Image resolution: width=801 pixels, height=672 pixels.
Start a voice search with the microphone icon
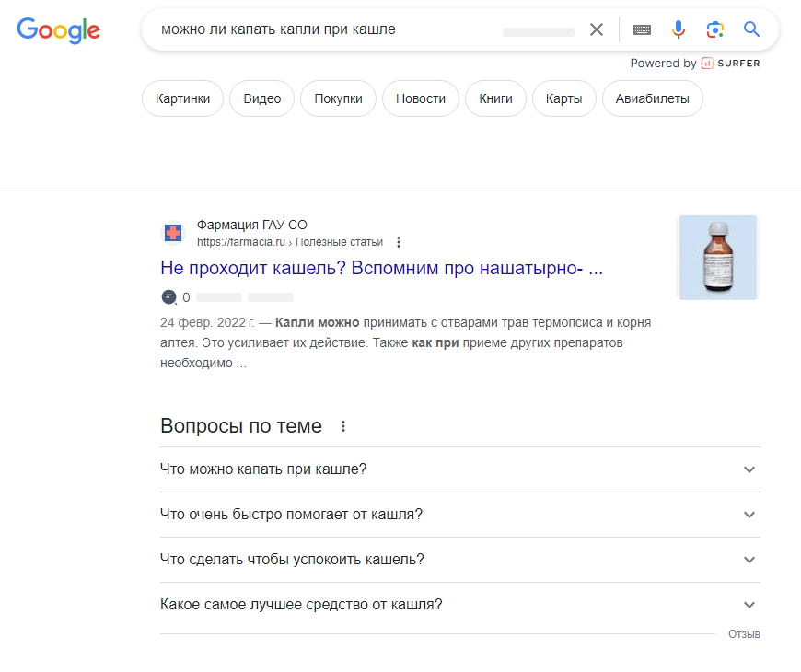pos(679,29)
